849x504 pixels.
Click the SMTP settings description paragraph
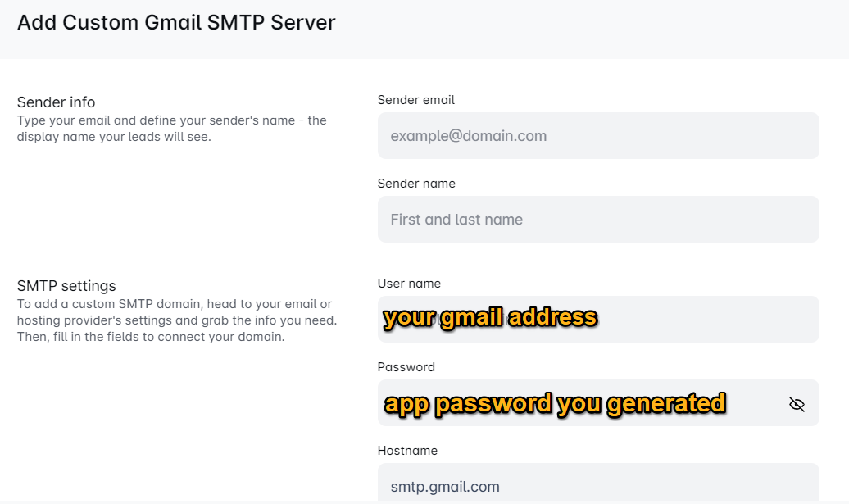pyautogui.click(x=176, y=320)
